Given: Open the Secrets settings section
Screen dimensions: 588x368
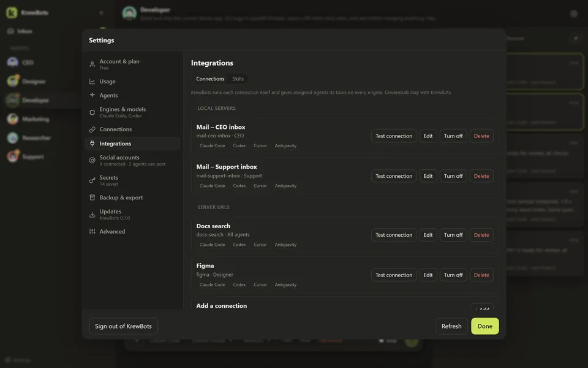Looking at the screenshot, I should click(132, 180).
